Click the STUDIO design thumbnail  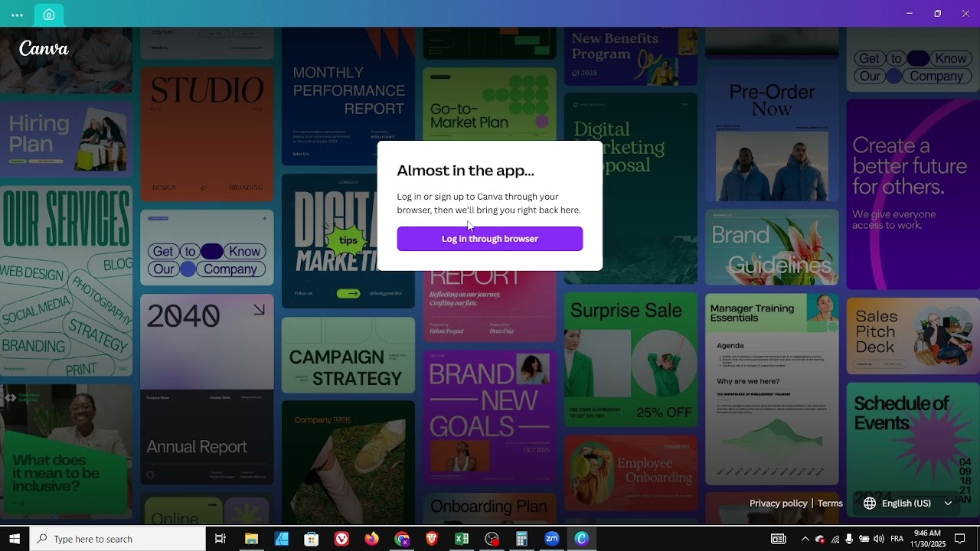point(207,135)
